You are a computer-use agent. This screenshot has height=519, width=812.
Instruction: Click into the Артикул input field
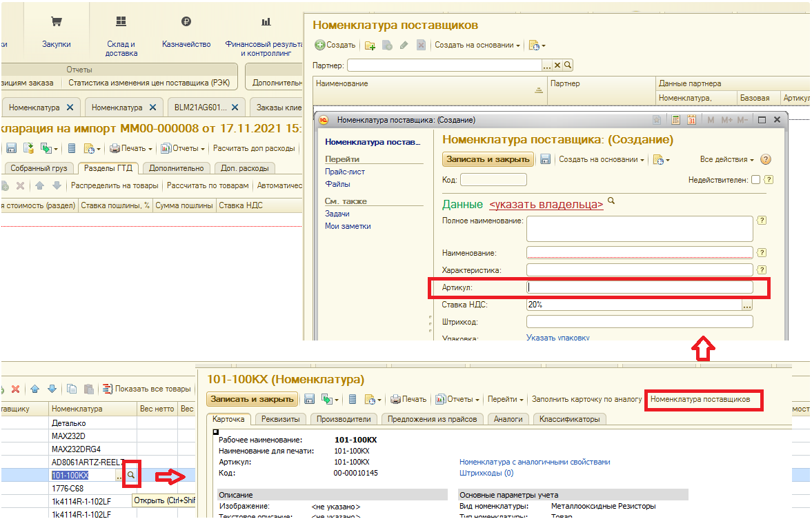(640, 287)
